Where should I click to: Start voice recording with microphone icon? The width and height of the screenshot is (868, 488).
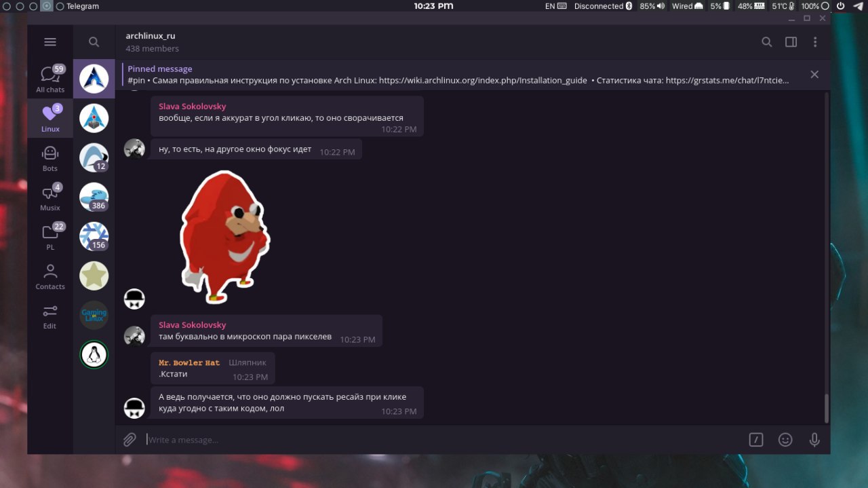tap(814, 440)
